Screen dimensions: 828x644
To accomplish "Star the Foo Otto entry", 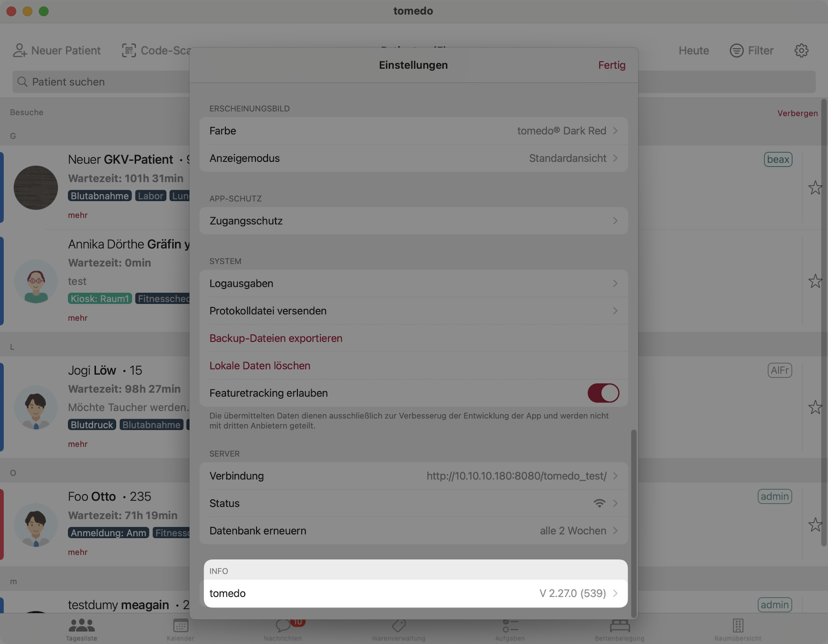I will 815,525.
